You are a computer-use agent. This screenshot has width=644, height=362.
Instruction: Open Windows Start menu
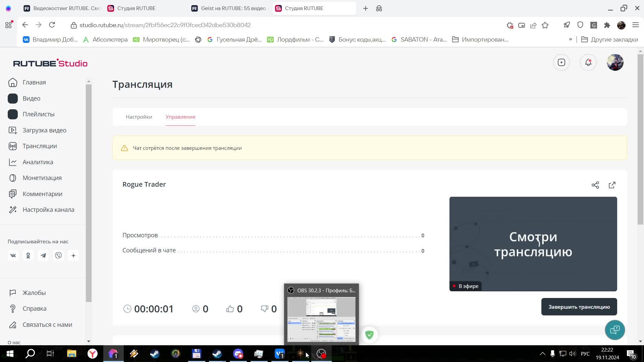pos(10,354)
